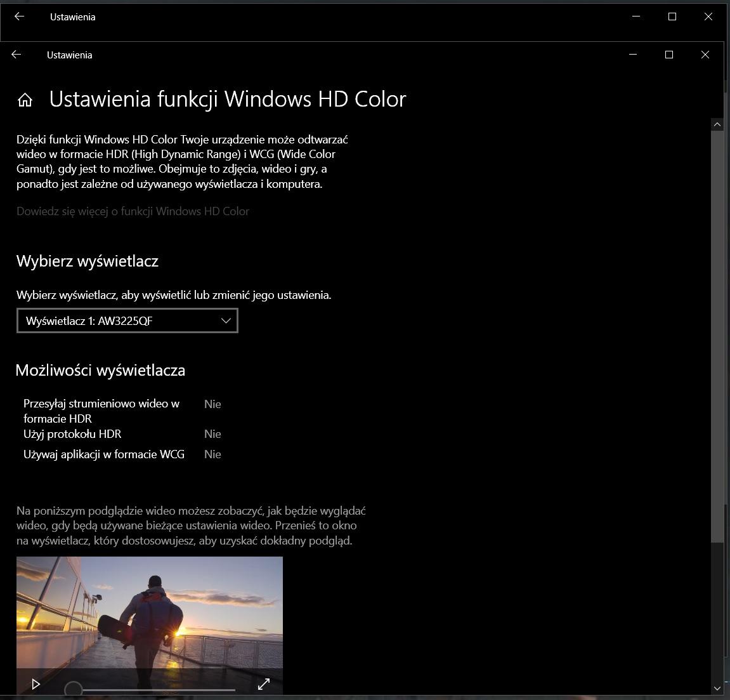
Task: Minimize the front Ustawienia window
Action: click(x=632, y=55)
